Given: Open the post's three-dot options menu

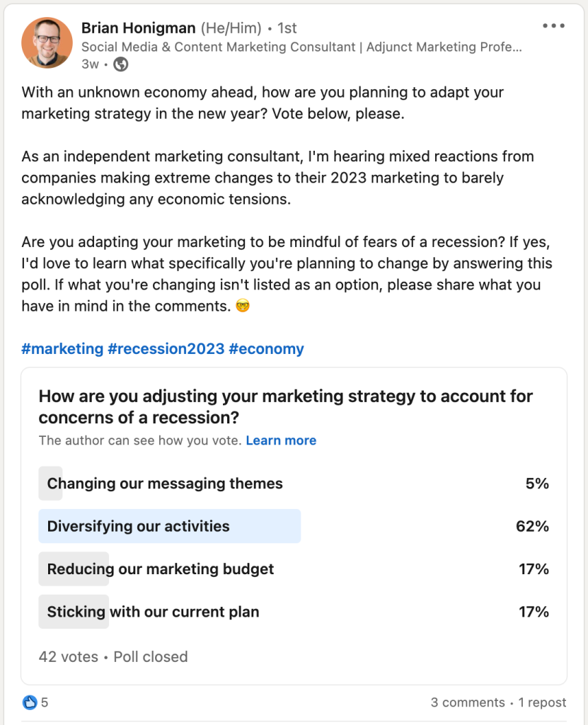Looking at the screenshot, I should pyautogui.click(x=553, y=26).
